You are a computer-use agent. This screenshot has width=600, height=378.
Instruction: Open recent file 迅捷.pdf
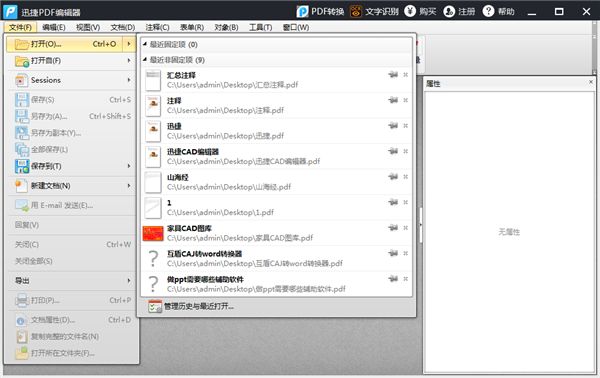tap(277, 131)
